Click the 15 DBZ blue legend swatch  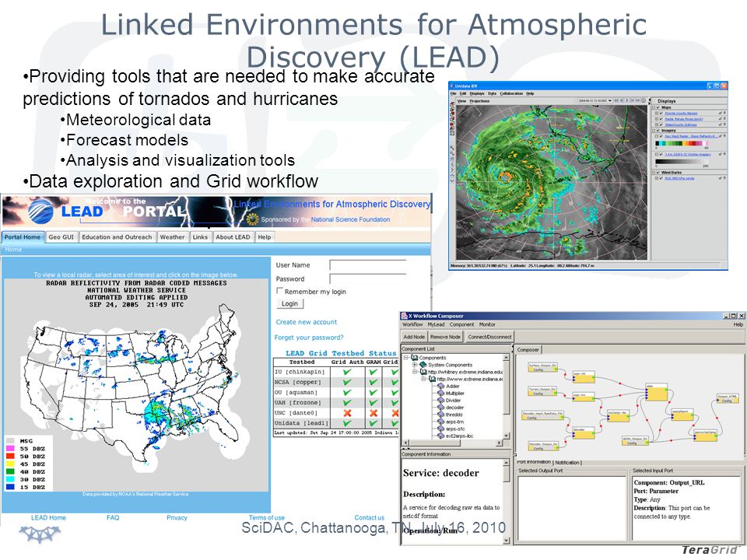(x=10, y=487)
